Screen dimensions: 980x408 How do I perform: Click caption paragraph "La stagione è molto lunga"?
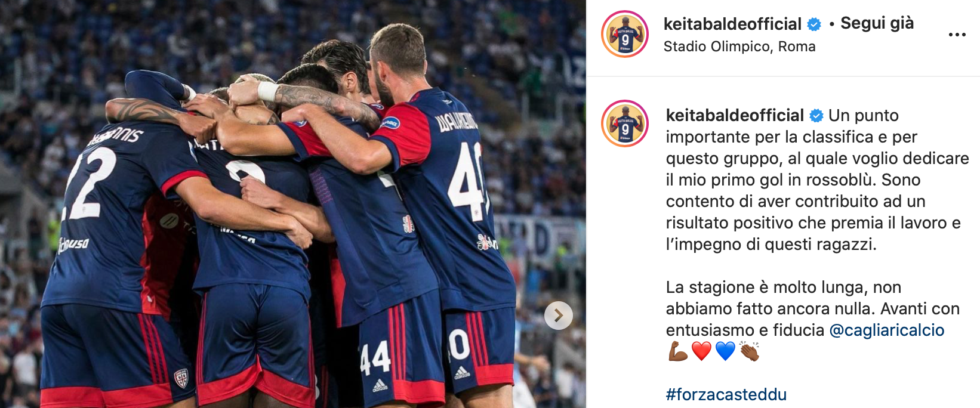(813, 308)
